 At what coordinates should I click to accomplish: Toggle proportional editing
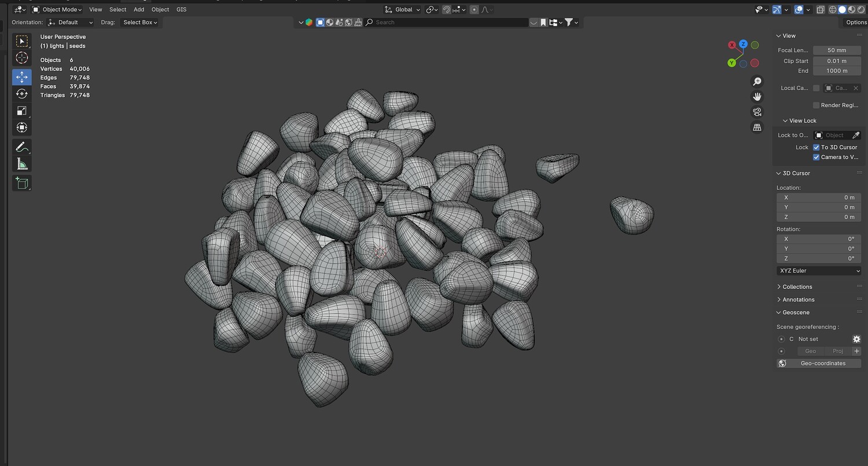(474, 9)
